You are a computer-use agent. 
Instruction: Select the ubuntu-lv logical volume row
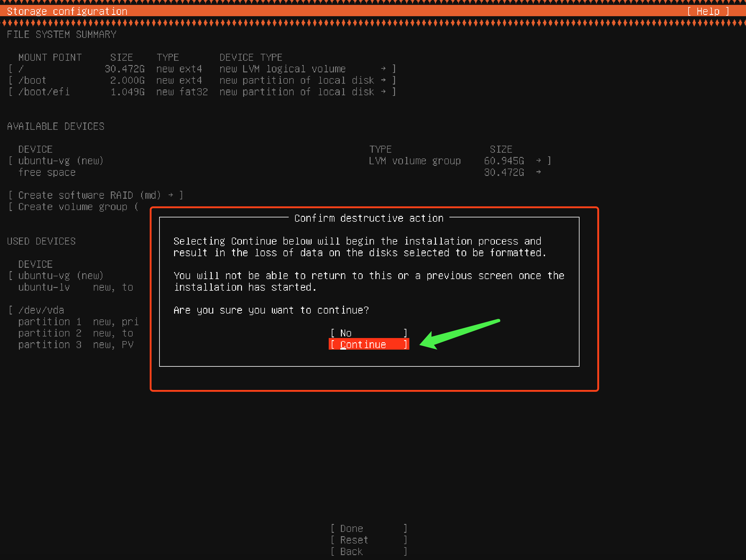tap(76, 287)
